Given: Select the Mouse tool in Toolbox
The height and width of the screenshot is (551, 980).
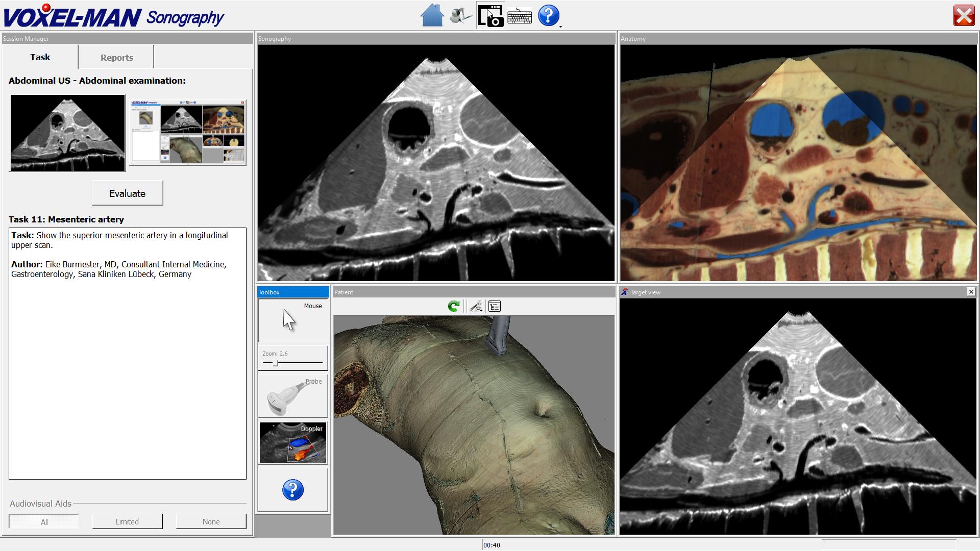Looking at the screenshot, I should point(293,320).
